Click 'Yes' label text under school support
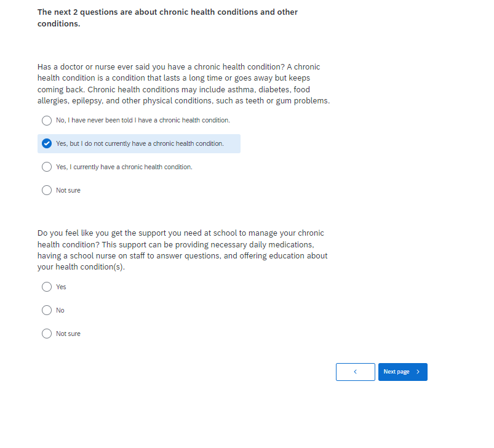Viewport: 494px width, 448px height. point(61,287)
